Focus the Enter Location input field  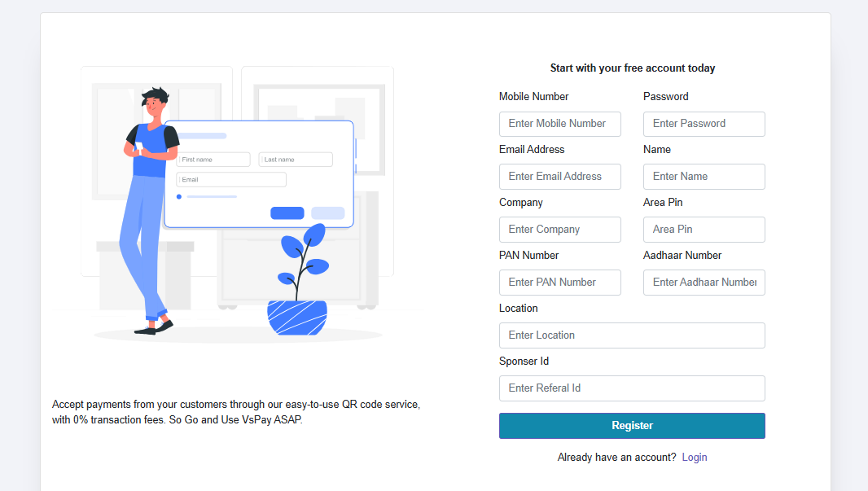coord(632,335)
